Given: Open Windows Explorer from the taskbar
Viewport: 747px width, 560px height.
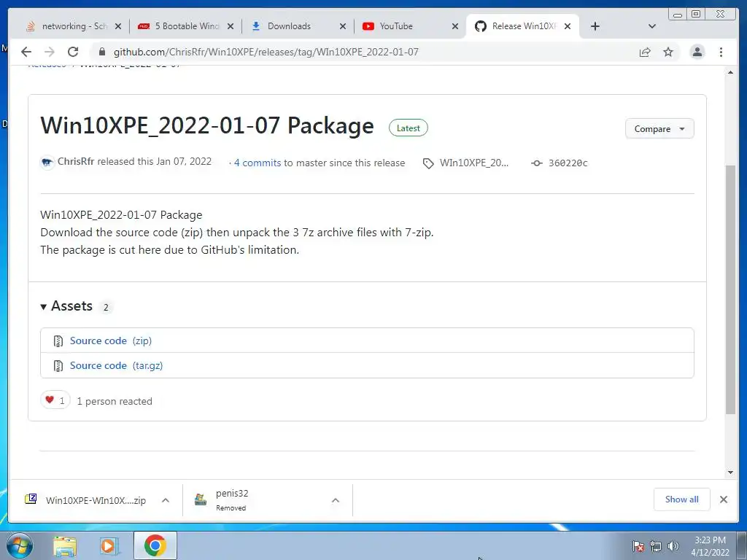Looking at the screenshot, I should click(x=65, y=546).
